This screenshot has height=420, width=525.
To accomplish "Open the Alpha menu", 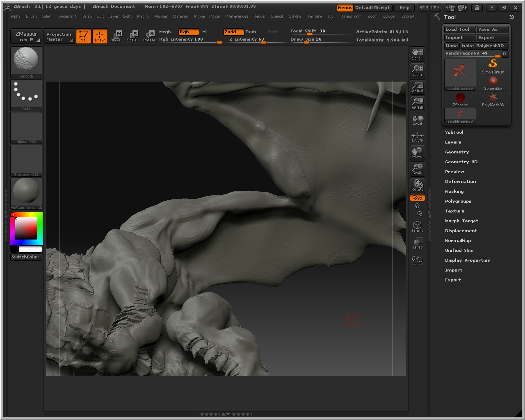I will pyautogui.click(x=16, y=16).
